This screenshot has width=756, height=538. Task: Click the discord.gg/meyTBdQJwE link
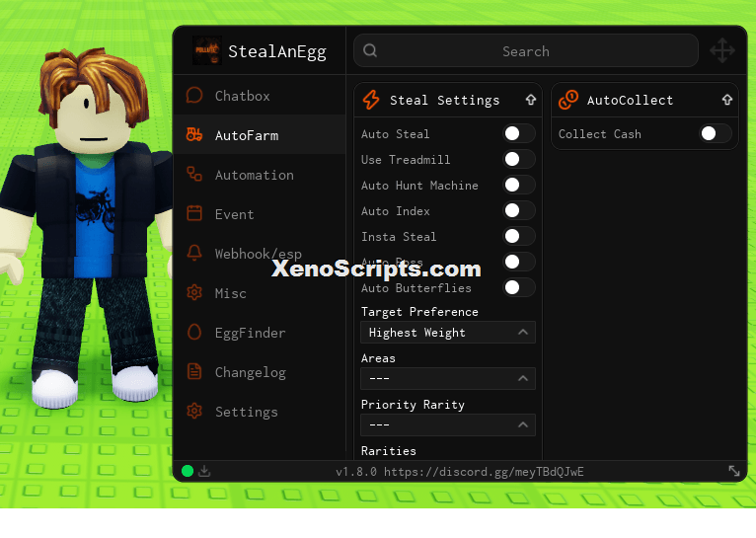tap(484, 472)
